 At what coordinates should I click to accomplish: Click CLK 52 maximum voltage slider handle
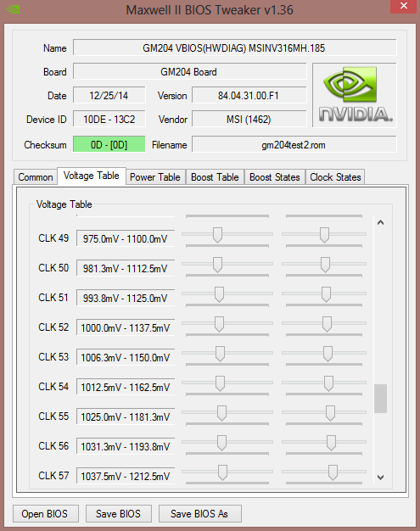327,324
